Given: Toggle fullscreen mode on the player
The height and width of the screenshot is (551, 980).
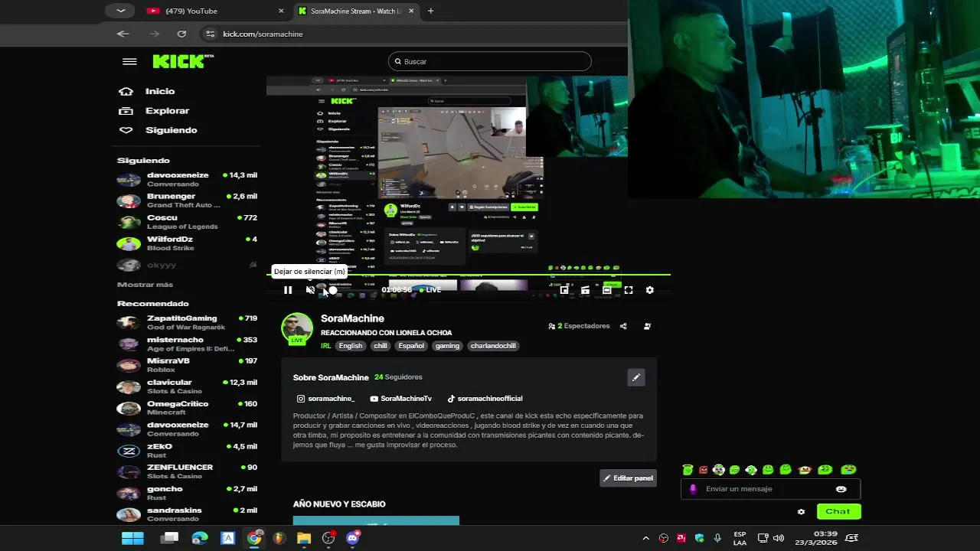Looking at the screenshot, I should [x=629, y=290].
